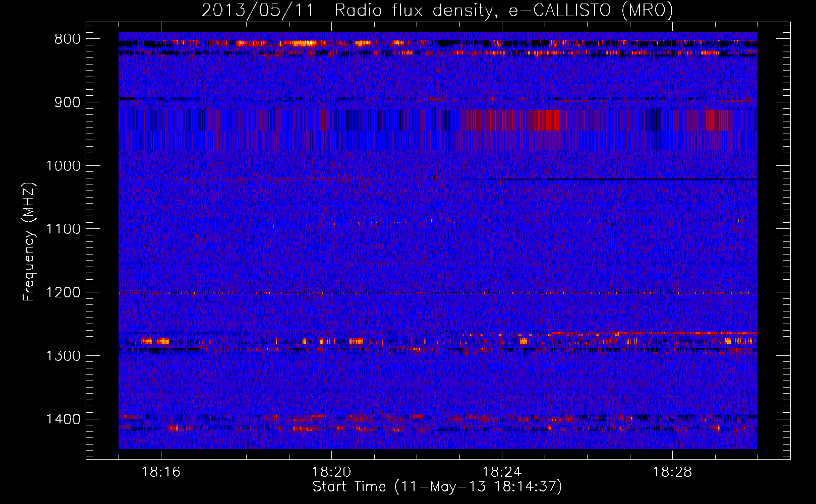This screenshot has width=816, height=504.
Task: Click the 1200 frequency tick label
Action: coord(63,293)
